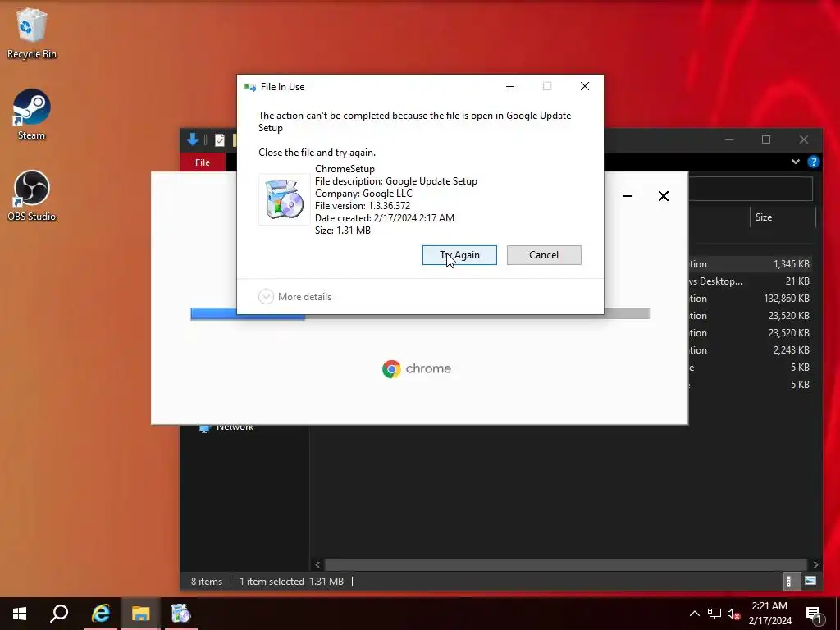Minimize the File In Use dialog

(510, 86)
